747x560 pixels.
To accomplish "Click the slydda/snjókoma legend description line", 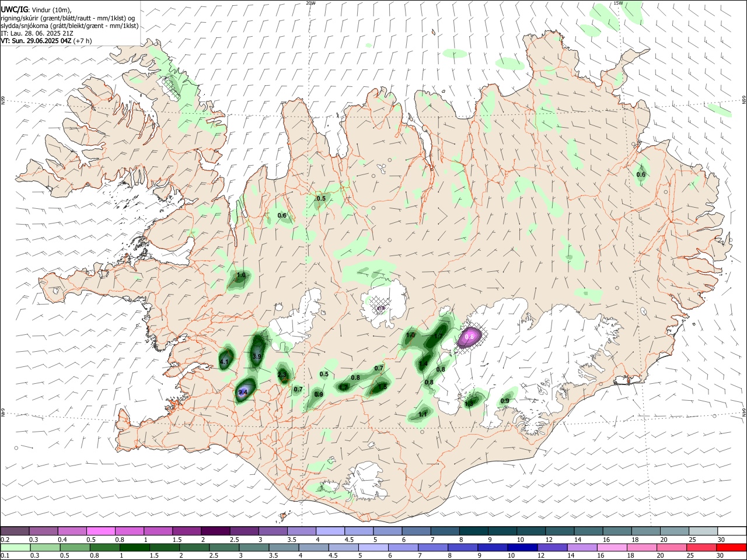I will point(70,26).
